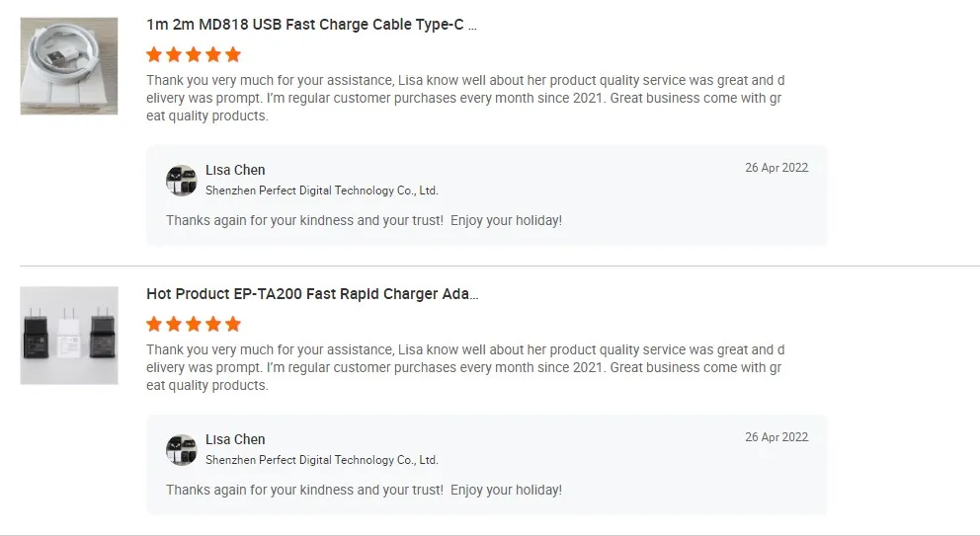Click the customer review text under the cable product

coord(464,98)
